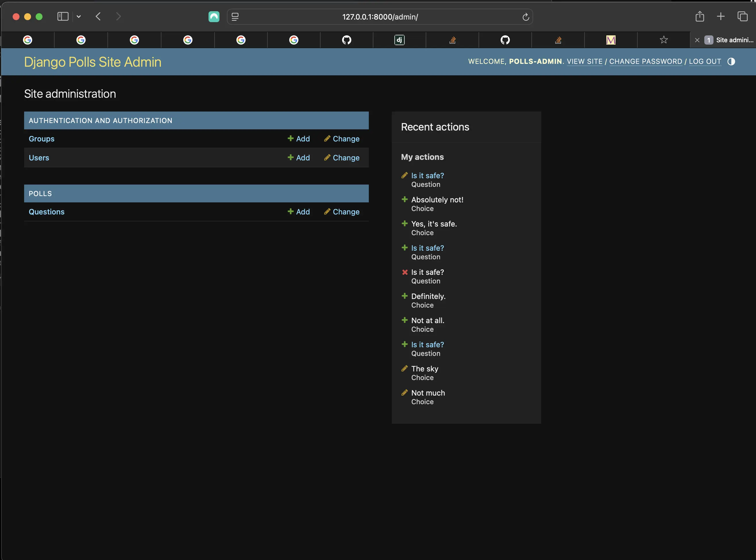Switch to the Django 'dj' tab
The image size is (756, 560).
coord(399,40)
